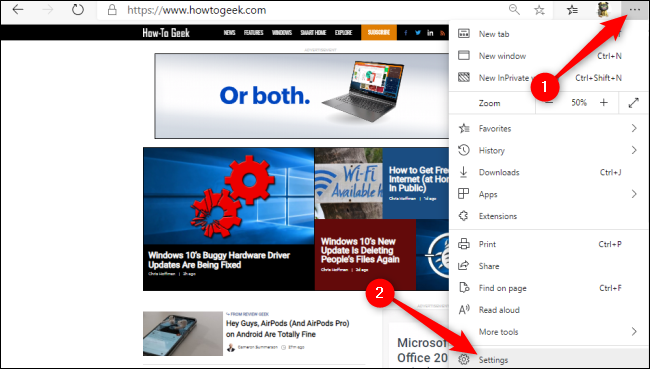The image size is (650, 369).
Task: Click the browser Back arrow
Action: 18,10
